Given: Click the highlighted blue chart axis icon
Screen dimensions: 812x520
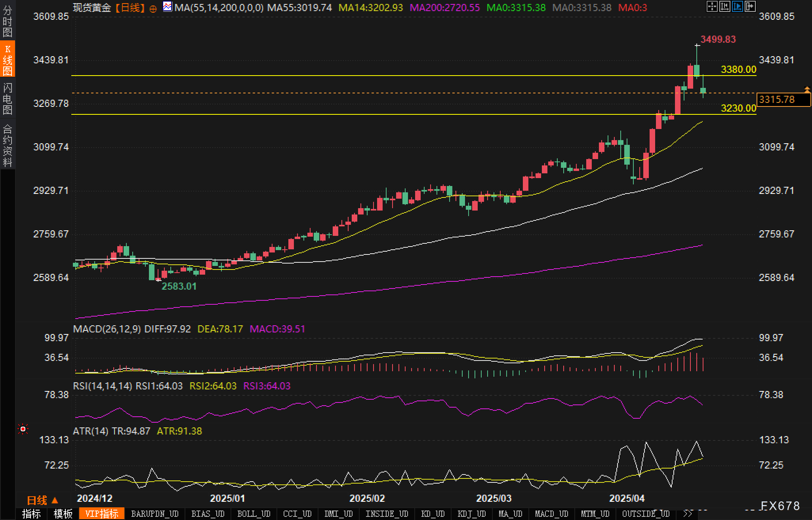Looking at the screenshot, I should pyautogui.click(x=737, y=6).
